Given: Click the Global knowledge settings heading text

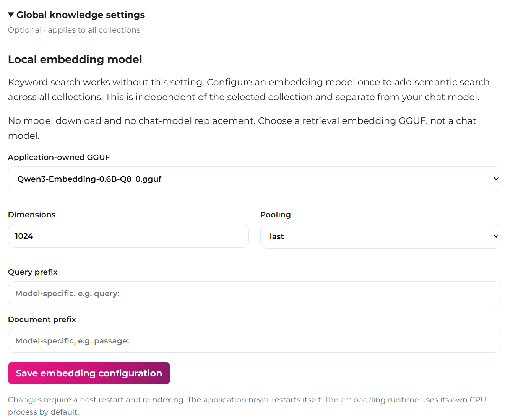Looking at the screenshot, I should tap(81, 15).
